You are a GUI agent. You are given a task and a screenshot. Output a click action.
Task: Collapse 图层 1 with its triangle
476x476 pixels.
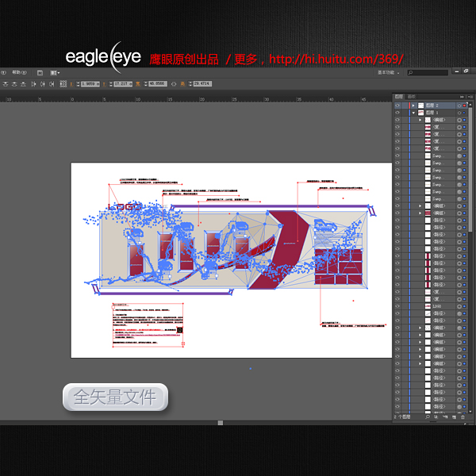413,113
